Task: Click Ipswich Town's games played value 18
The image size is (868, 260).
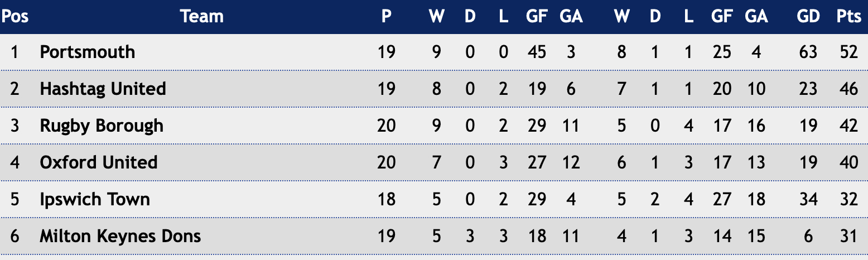Action: pyautogui.click(x=387, y=199)
